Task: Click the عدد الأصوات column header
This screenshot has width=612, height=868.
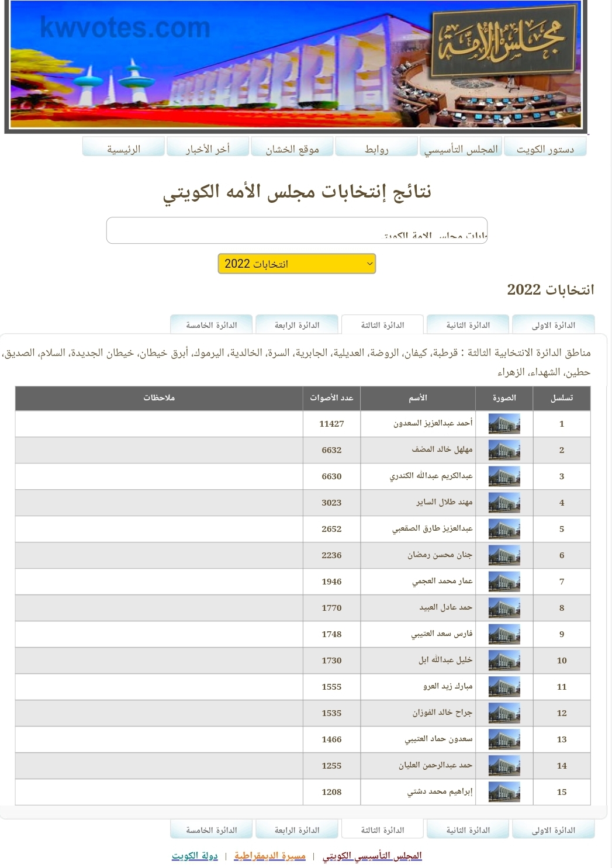Action: click(331, 398)
